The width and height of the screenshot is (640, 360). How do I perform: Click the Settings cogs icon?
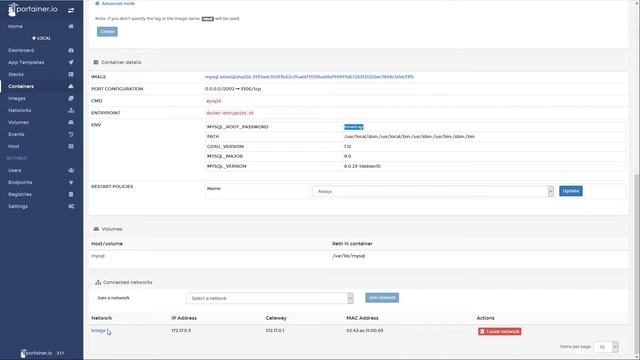tap(71, 207)
